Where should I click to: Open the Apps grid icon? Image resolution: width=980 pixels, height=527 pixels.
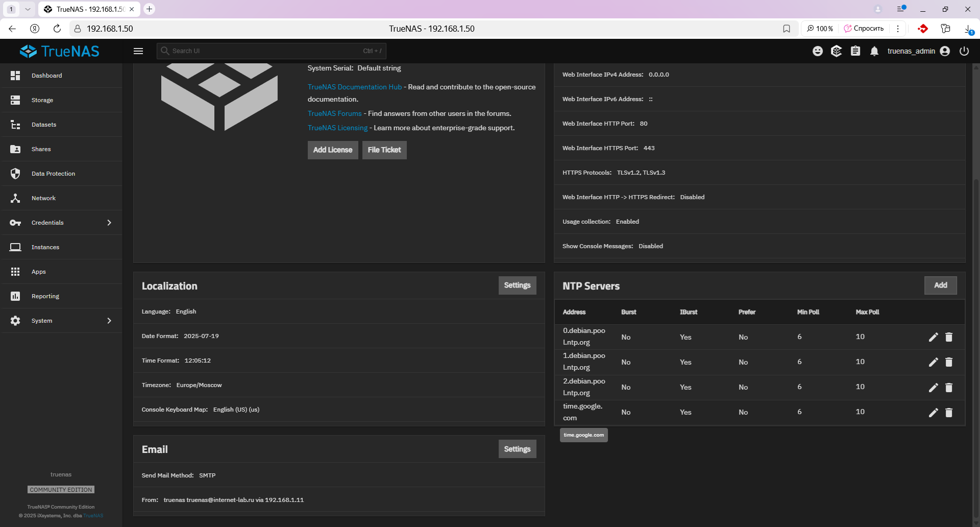(15, 272)
